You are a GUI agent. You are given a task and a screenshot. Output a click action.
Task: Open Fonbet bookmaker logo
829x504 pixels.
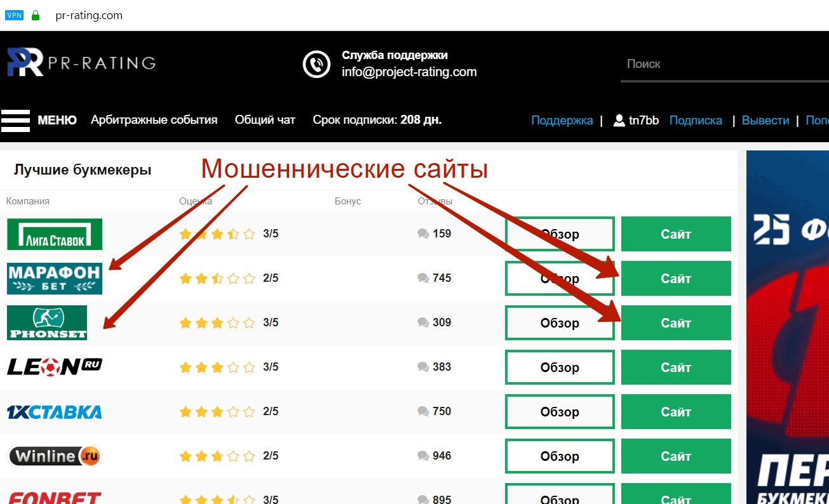tap(55, 498)
